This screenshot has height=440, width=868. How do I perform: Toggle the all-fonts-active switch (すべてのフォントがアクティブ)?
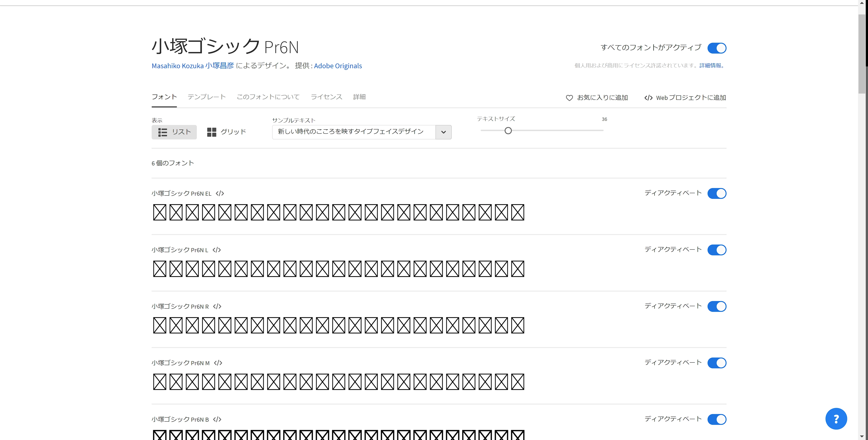[717, 48]
